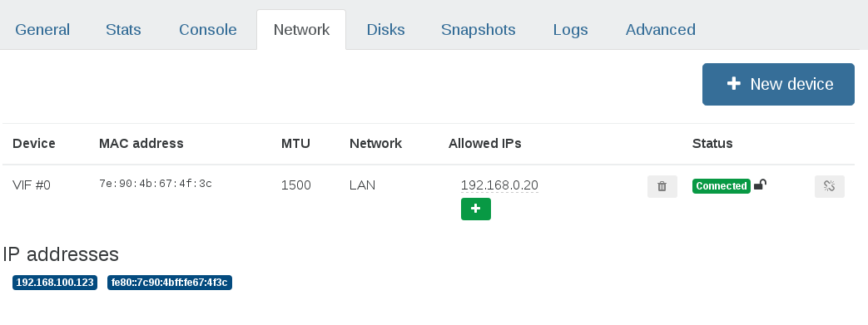Switch to the Stats tab
868x325 pixels.
tap(123, 29)
